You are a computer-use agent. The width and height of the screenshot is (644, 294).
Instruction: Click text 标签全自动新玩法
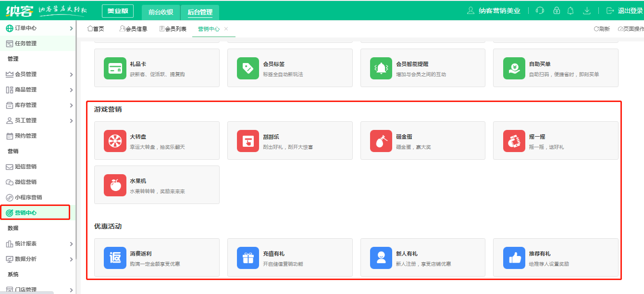tap(283, 74)
